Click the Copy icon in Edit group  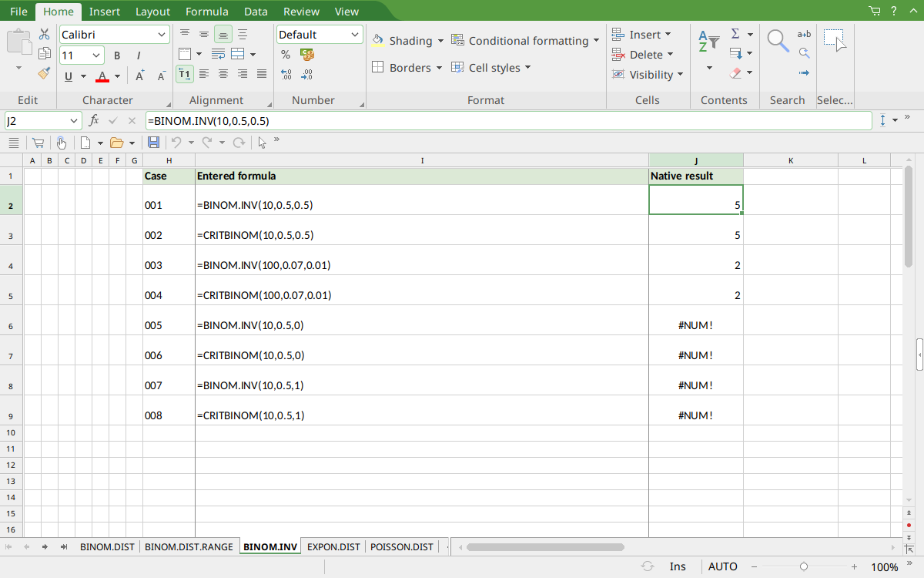tap(44, 54)
